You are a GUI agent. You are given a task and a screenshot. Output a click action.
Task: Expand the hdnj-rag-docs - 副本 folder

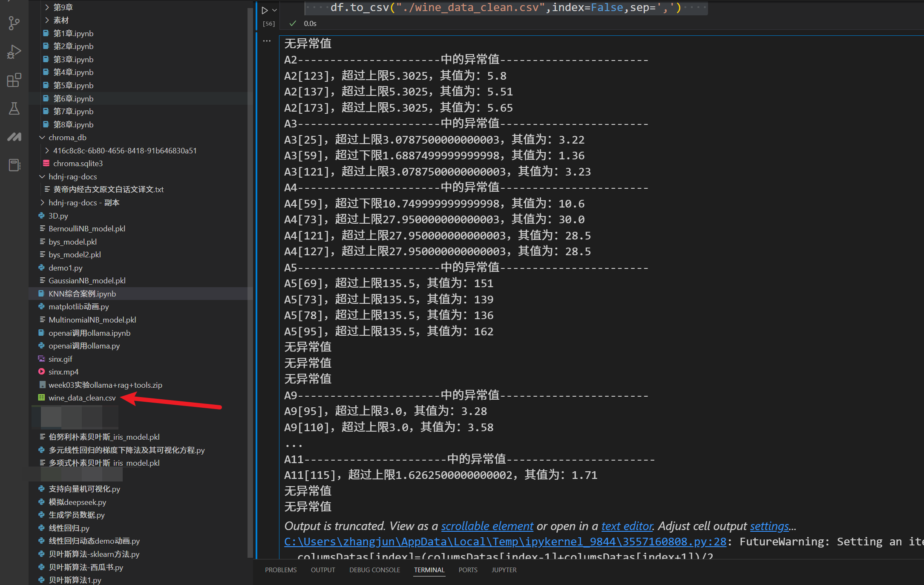click(42, 203)
